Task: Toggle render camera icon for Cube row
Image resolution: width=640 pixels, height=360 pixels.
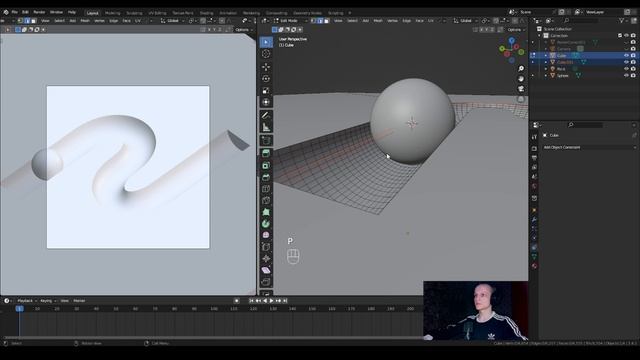Action: click(633, 56)
